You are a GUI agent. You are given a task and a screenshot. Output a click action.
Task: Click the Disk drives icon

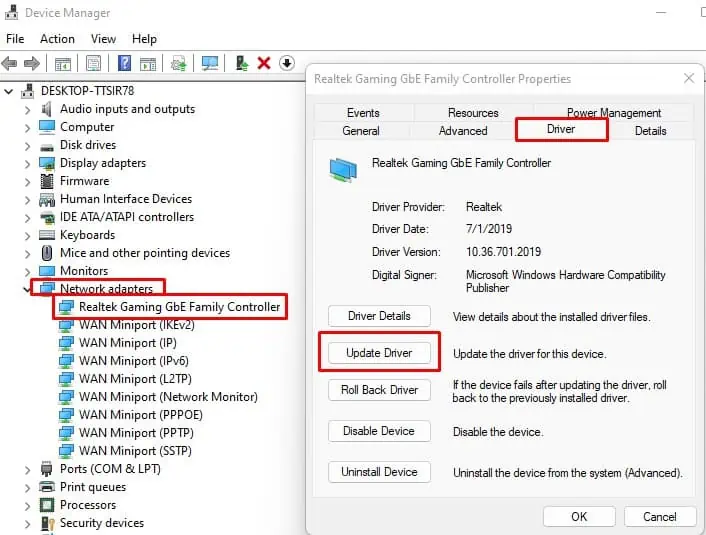(47, 146)
